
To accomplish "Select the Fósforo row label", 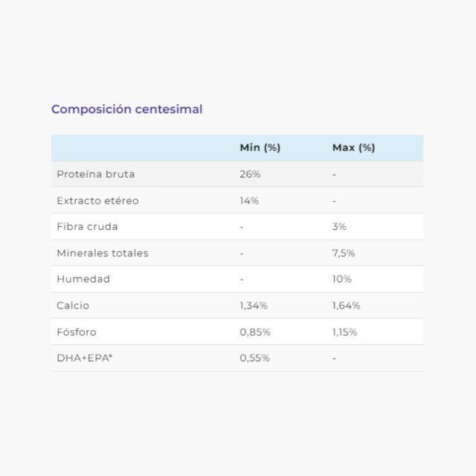I will coord(77,332).
